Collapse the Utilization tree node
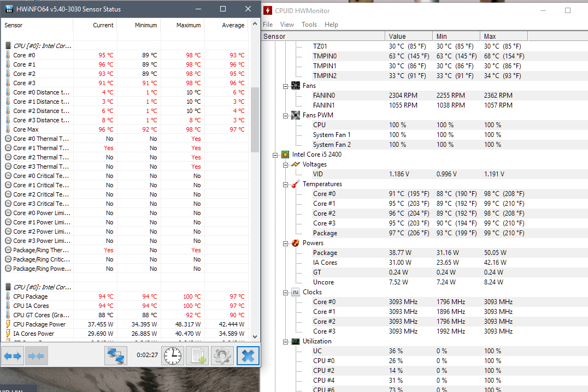The image size is (588, 392). coord(285,341)
